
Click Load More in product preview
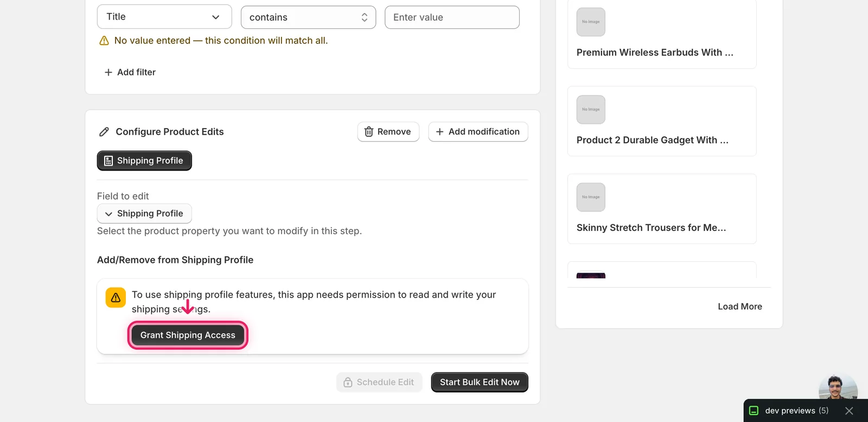click(740, 306)
